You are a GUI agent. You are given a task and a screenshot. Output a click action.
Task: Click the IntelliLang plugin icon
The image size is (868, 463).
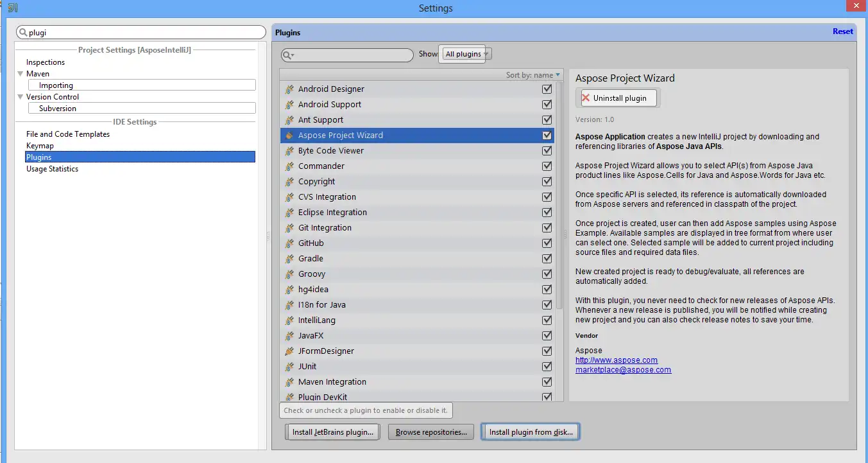[289, 320]
